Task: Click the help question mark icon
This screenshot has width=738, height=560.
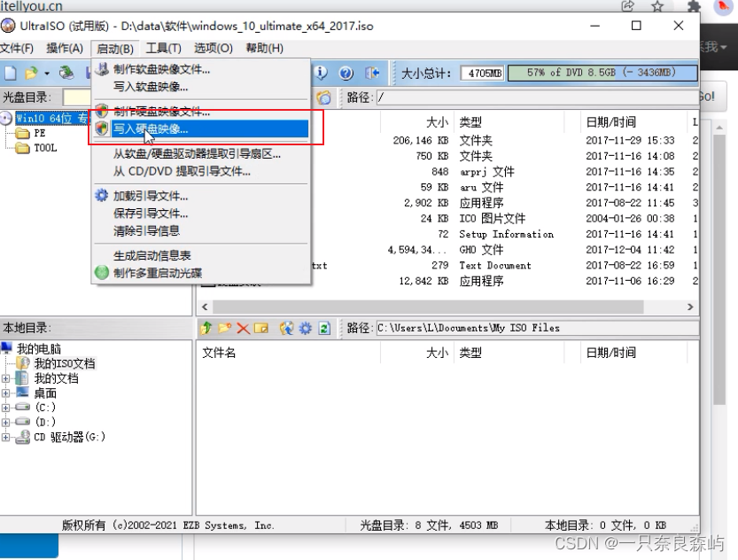Action: (346, 73)
